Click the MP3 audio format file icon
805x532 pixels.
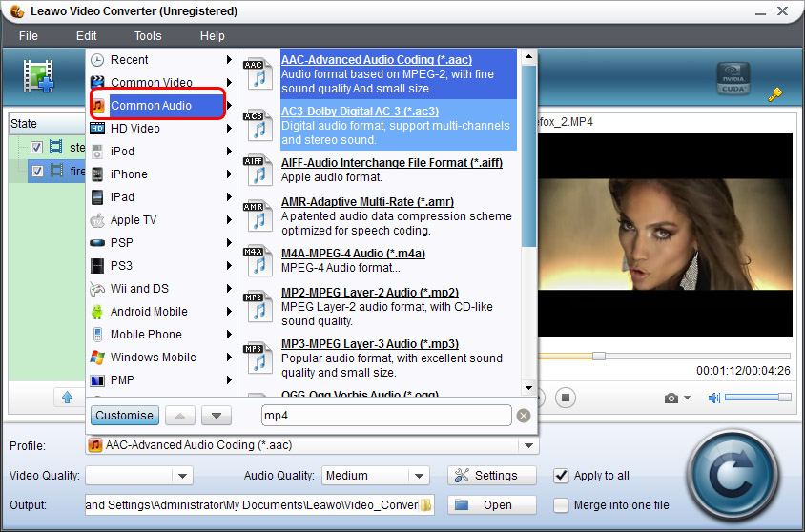[258, 358]
